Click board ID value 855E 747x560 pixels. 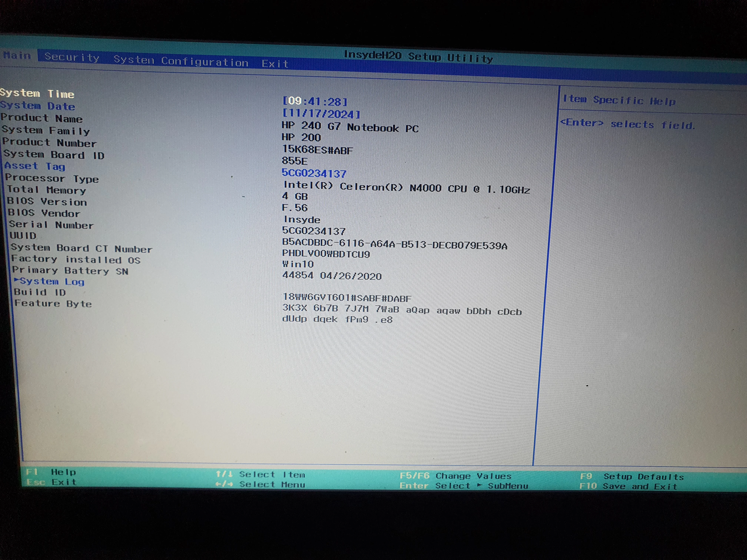[294, 161]
